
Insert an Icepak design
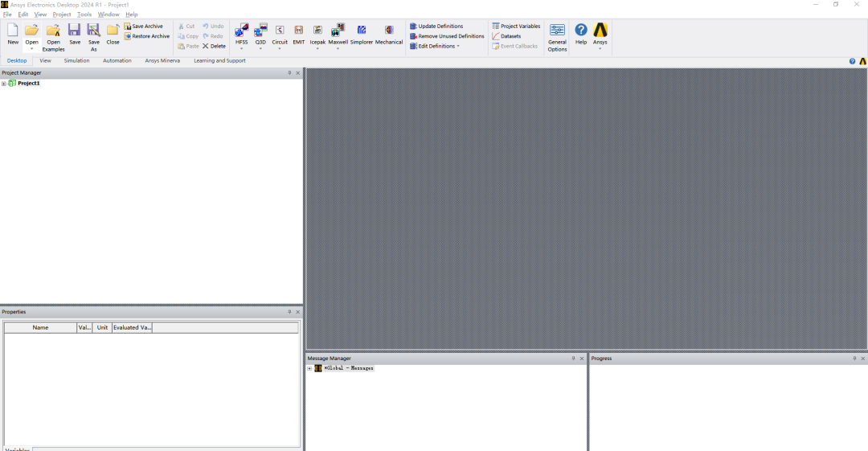coord(317,30)
